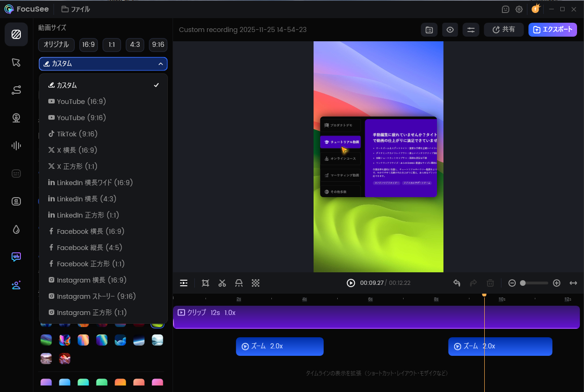Click the watermark droplet icon in sidebar
This screenshot has width=584, height=392.
[x=16, y=229]
